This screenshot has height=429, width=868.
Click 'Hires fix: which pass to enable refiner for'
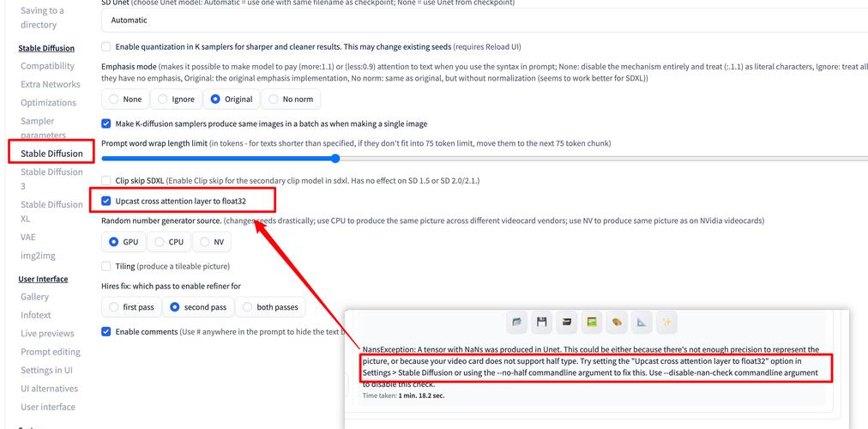171,287
